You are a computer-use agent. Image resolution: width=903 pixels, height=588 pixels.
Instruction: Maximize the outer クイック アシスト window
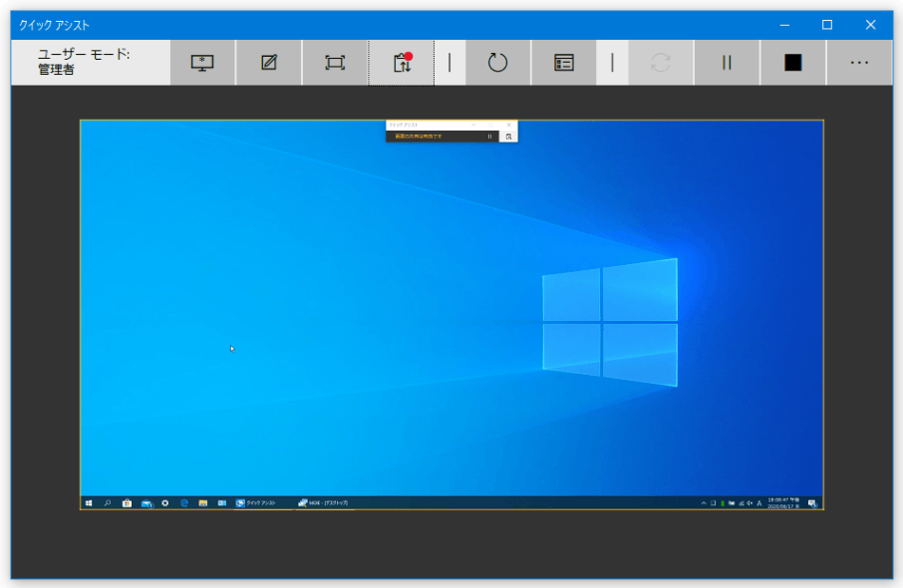(x=827, y=25)
